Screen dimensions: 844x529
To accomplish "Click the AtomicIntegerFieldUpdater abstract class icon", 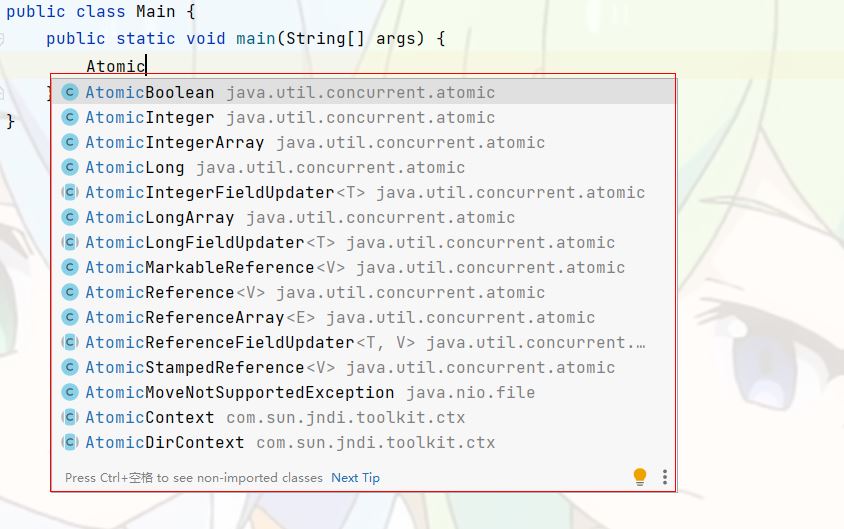I will 69,192.
